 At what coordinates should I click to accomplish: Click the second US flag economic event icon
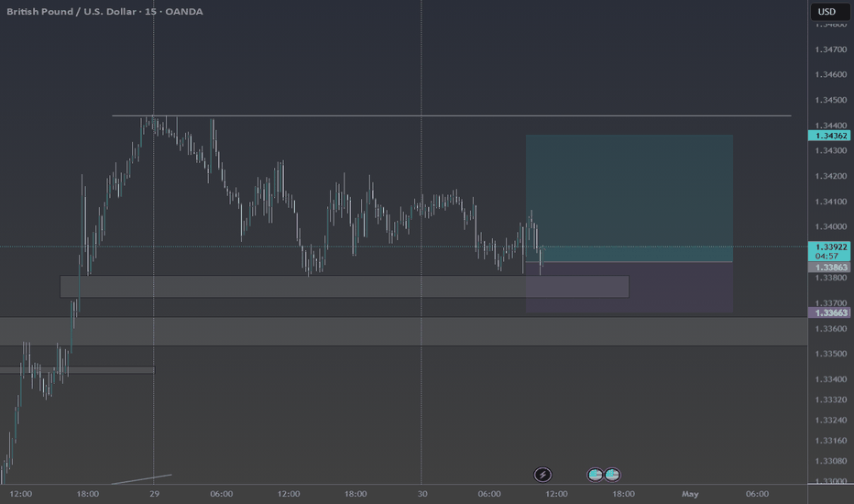(x=612, y=475)
